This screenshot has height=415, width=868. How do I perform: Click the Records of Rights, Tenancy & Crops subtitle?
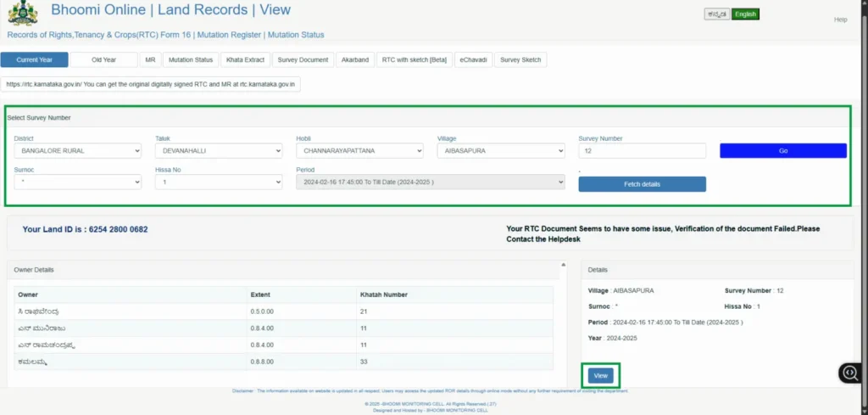tap(165, 34)
